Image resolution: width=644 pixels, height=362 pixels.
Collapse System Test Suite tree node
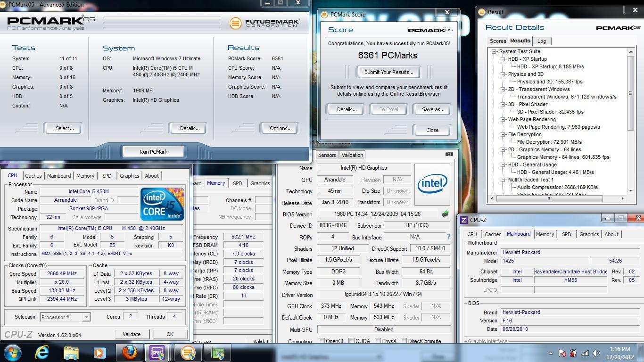494,51
